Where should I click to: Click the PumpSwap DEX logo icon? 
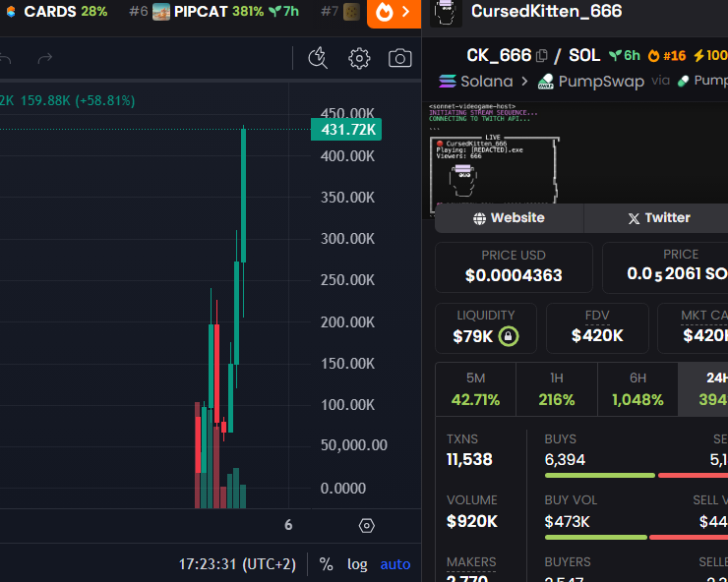point(546,82)
